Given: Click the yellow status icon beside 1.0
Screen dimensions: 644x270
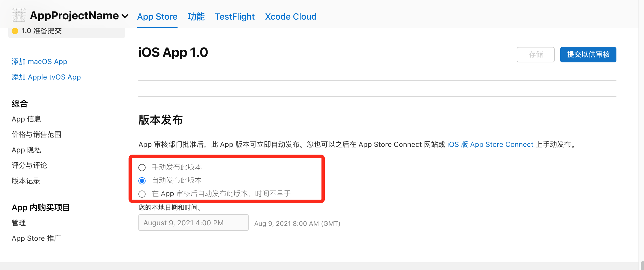Looking at the screenshot, I should [15, 31].
